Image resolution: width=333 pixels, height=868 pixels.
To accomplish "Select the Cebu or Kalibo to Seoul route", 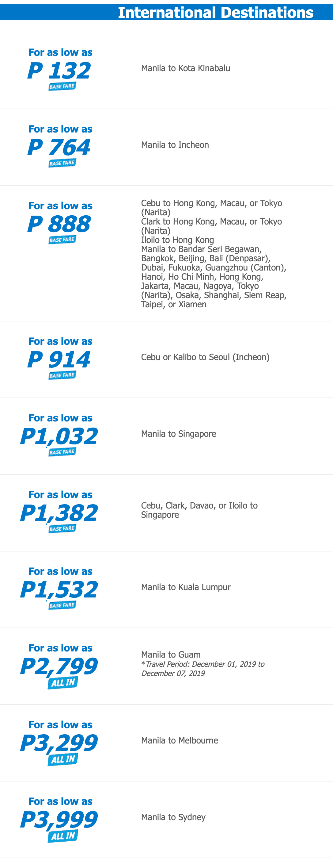I will pyautogui.click(x=205, y=357).
